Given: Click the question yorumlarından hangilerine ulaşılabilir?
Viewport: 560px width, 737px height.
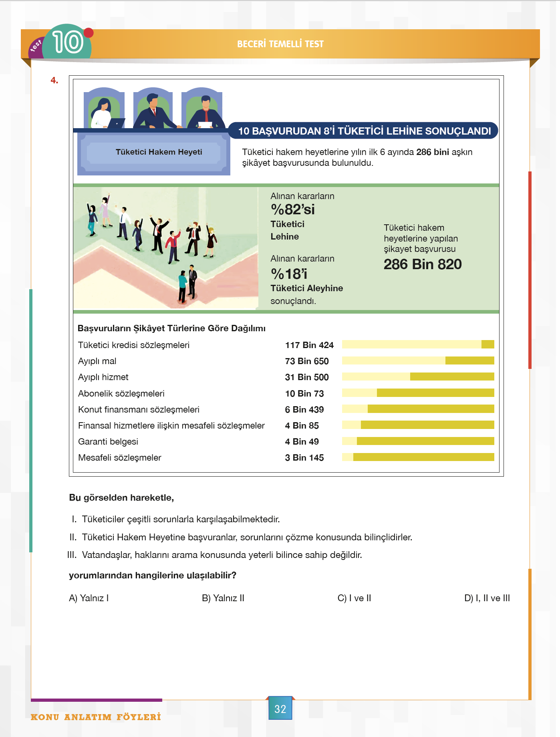Looking at the screenshot, I should click(153, 576).
